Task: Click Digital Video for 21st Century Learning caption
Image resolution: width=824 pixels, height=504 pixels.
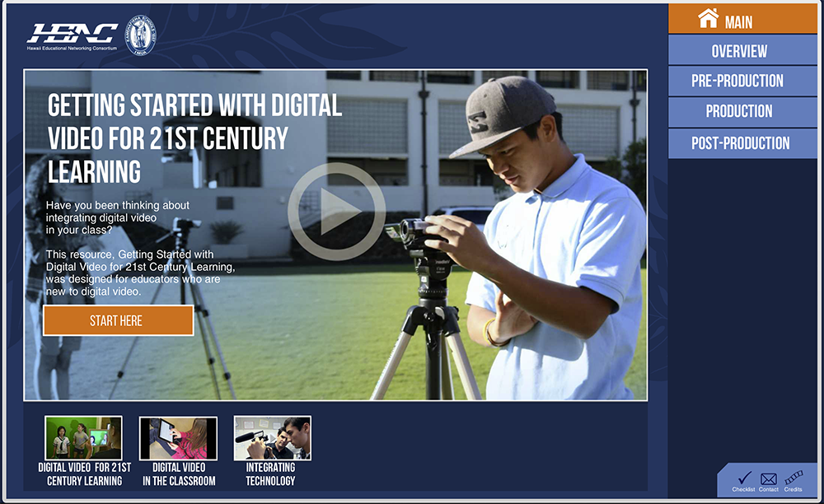Action: [x=85, y=474]
